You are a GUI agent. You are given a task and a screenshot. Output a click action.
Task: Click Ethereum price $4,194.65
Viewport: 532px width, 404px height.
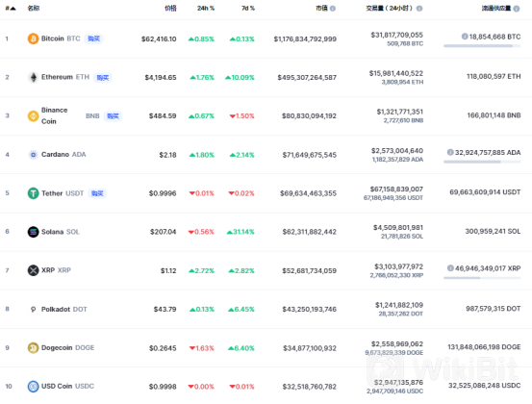[161, 77]
